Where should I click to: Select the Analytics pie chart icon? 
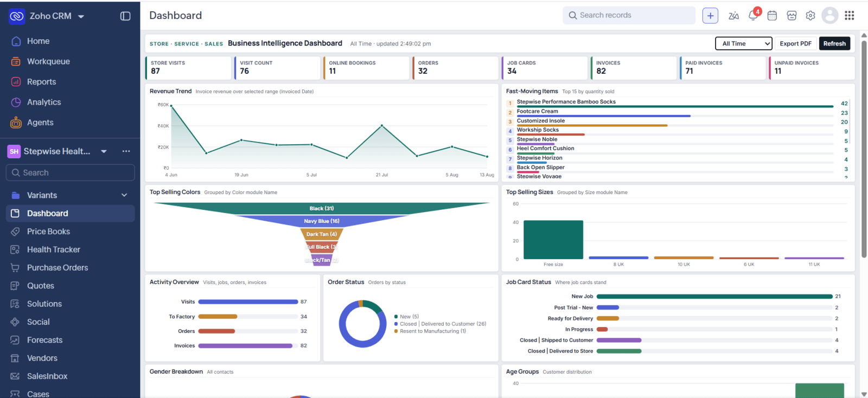(16, 102)
